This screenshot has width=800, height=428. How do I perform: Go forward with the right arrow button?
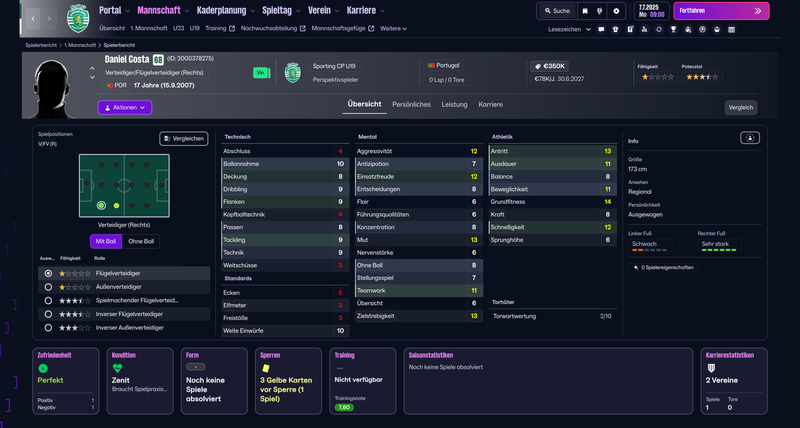49,18
